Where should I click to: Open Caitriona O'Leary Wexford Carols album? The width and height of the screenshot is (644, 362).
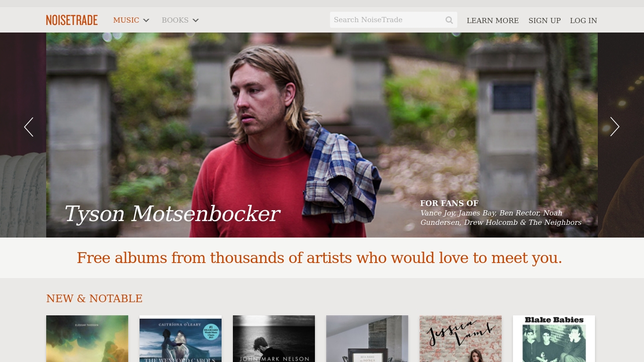[181, 338]
